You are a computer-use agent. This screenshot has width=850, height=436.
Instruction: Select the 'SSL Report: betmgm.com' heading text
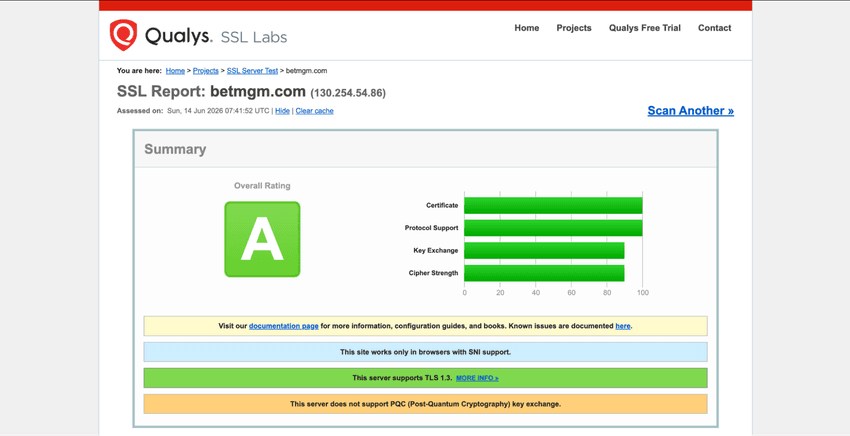(x=211, y=91)
